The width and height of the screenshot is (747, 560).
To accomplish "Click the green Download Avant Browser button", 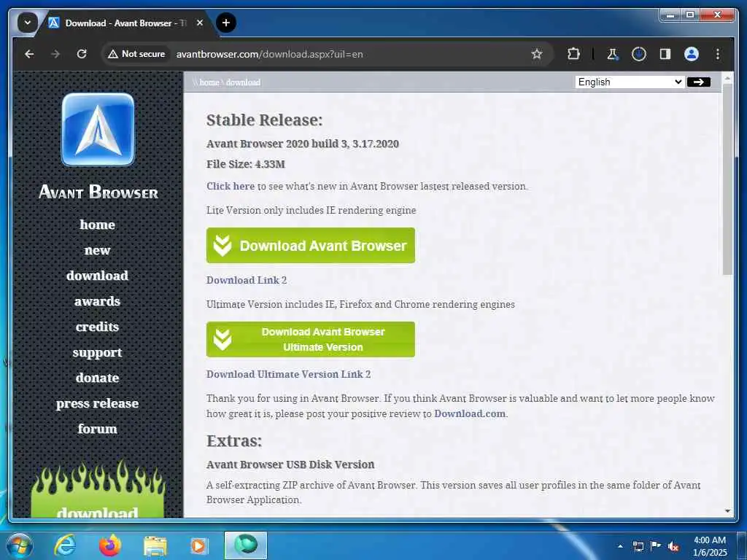I will pos(311,245).
